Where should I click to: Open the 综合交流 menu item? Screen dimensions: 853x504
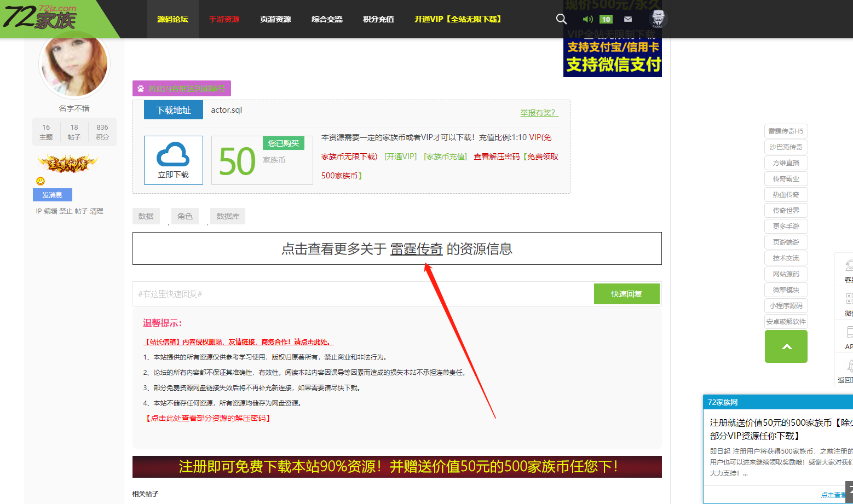click(327, 19)
